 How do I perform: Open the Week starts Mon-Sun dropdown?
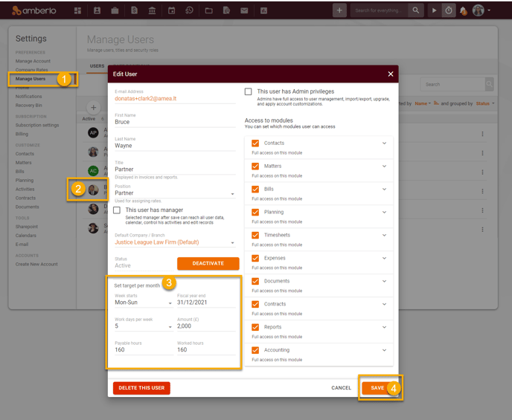(143, 303)
